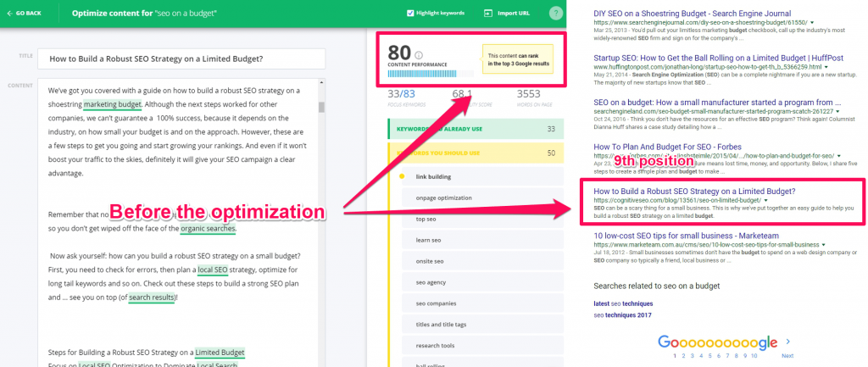This screenshot has width=868, height=367.
Task: Open the help question mark icon
Action: (x=556, y=14)
